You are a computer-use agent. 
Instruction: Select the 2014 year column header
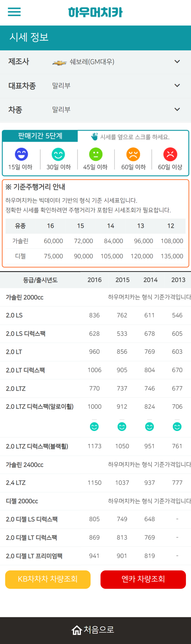coord(150,280)
